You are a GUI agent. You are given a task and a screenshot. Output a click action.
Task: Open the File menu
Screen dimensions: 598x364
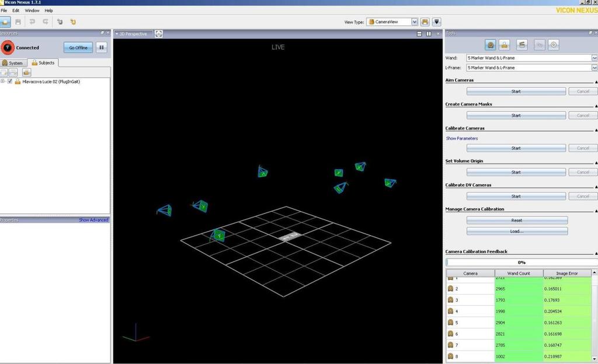pos(4,10)
